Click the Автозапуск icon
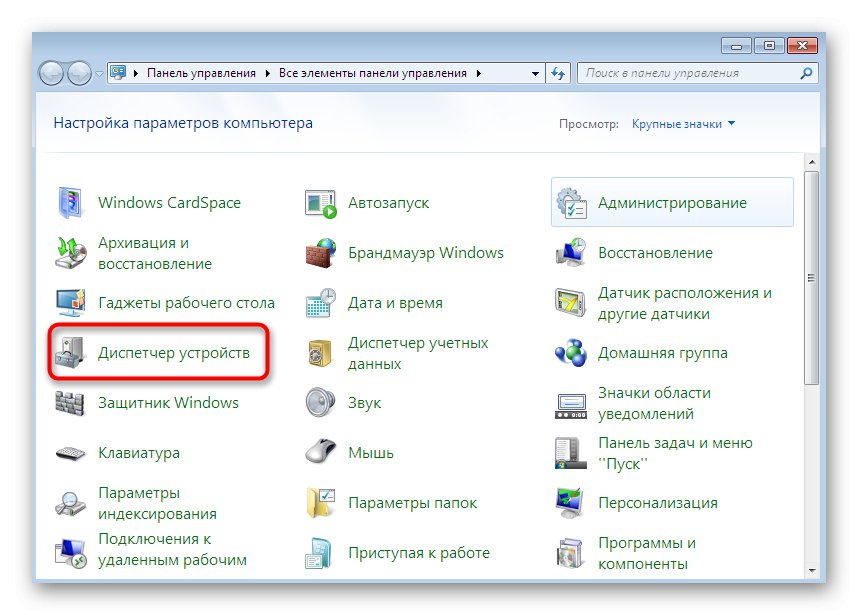This screenshot has width=858, height=615. (321, 204)
